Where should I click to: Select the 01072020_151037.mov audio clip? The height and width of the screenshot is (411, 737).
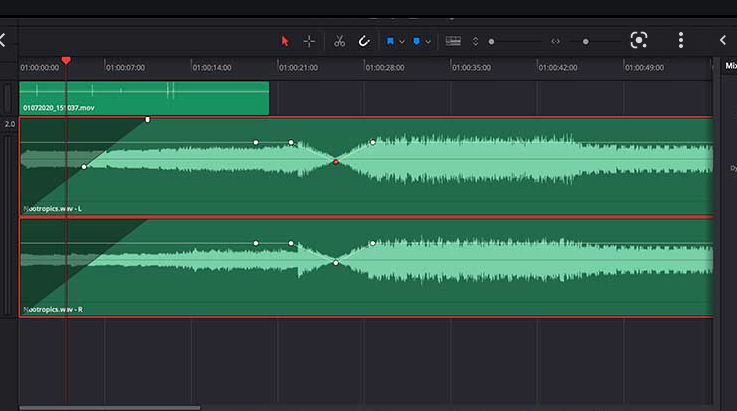[x=144, y=98]
